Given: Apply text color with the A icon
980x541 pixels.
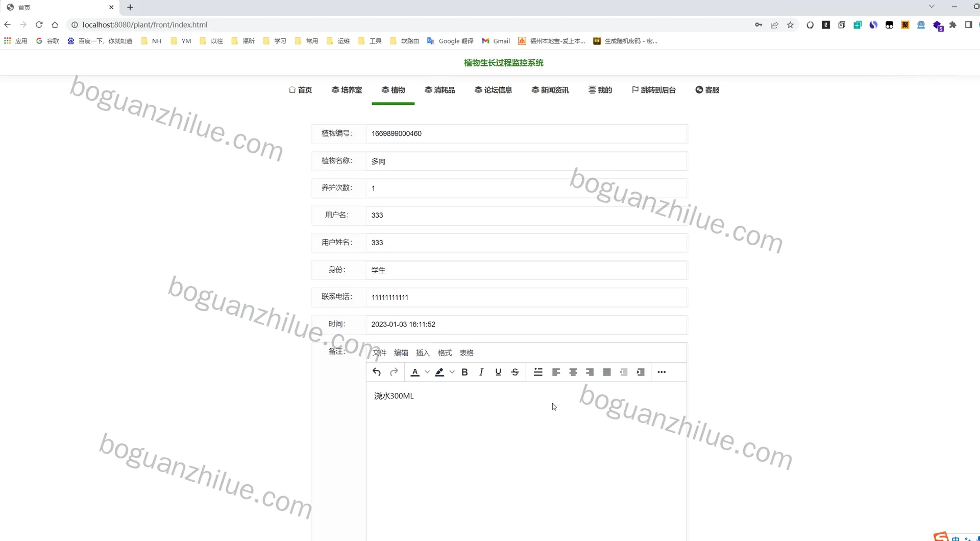Looking at the screenshot, I should click(x=415, y=372).
